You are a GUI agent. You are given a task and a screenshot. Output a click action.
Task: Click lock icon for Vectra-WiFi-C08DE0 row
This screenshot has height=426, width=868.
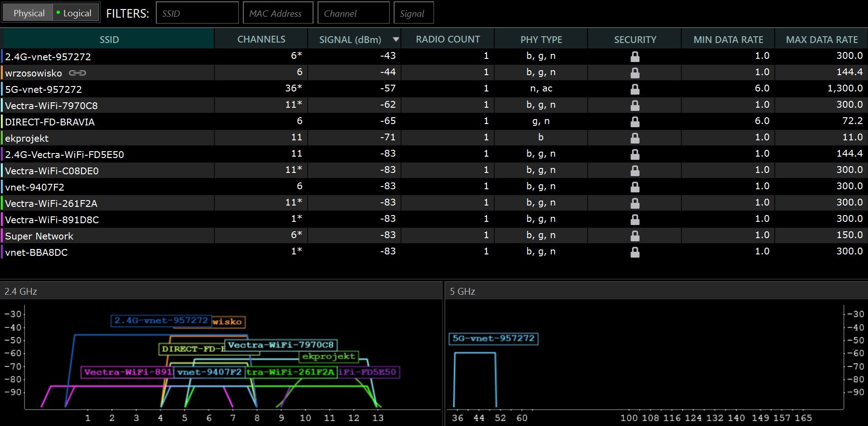(x=635, y=171)
